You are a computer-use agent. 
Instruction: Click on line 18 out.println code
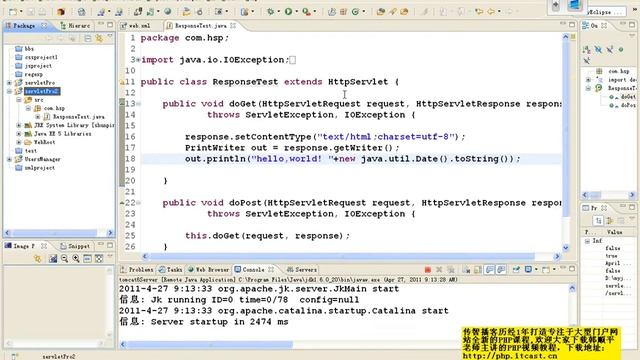pos(353,159)
